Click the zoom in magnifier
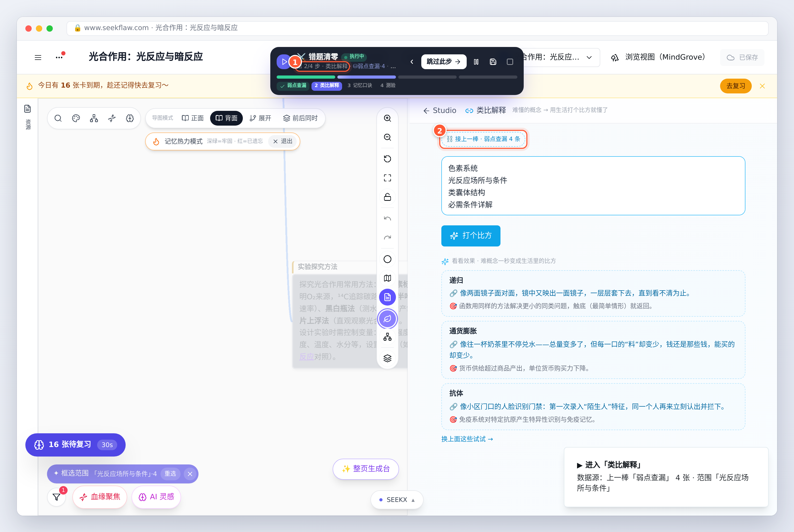 click(387, 118)
